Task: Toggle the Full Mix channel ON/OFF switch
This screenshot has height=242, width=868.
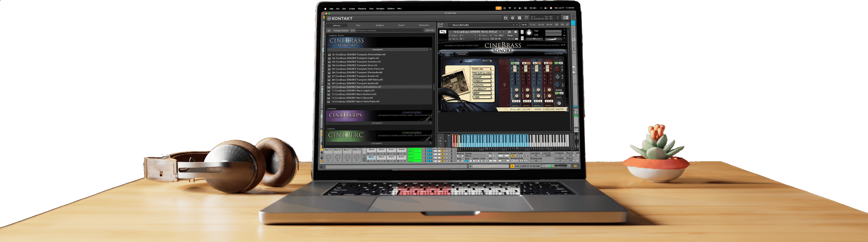Action: pos(515,63)
